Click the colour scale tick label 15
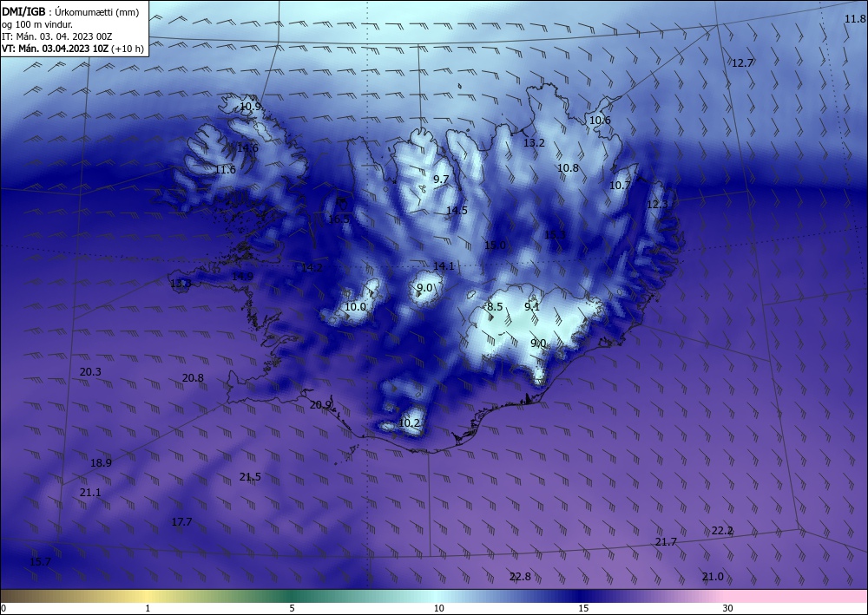The height and width of the screenshot is (615, 868). (583, 608)
